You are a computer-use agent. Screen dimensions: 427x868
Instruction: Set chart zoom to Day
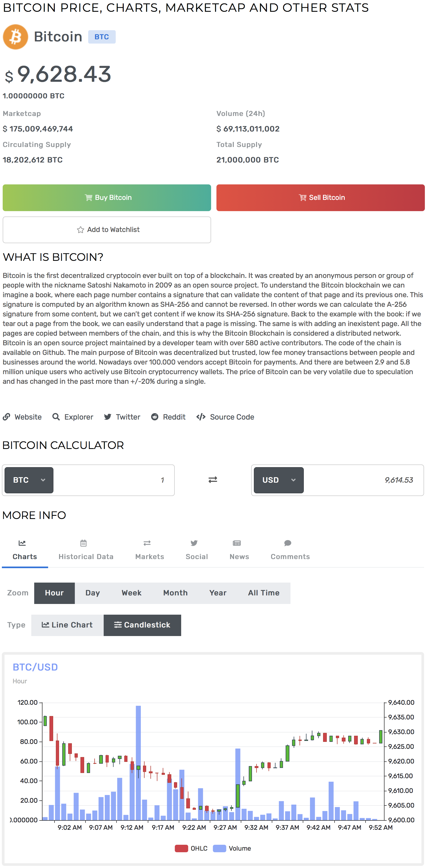[x=92, y=593]
